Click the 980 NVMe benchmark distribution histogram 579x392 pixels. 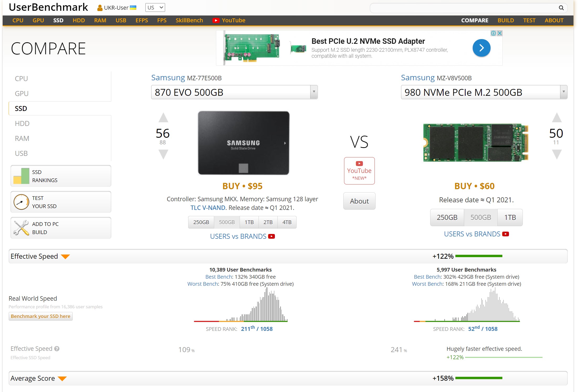coord(467,305)
